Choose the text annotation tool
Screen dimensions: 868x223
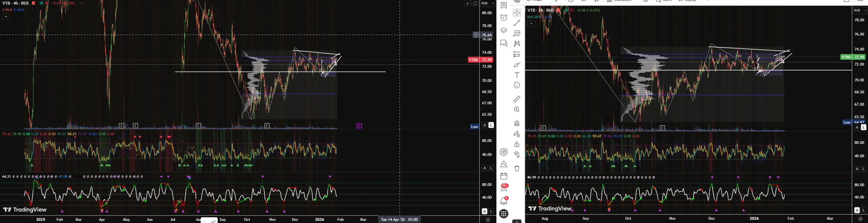516,75
